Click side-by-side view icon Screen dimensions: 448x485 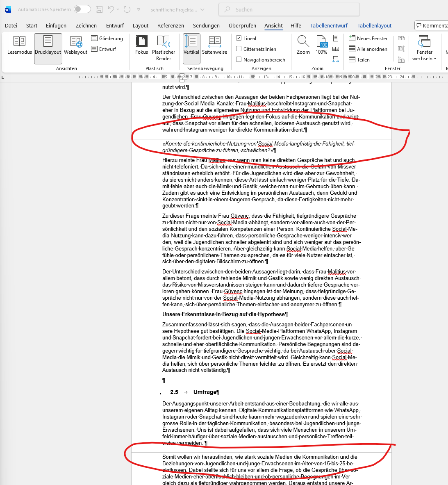pyautogui.click(x=401, y=39)
